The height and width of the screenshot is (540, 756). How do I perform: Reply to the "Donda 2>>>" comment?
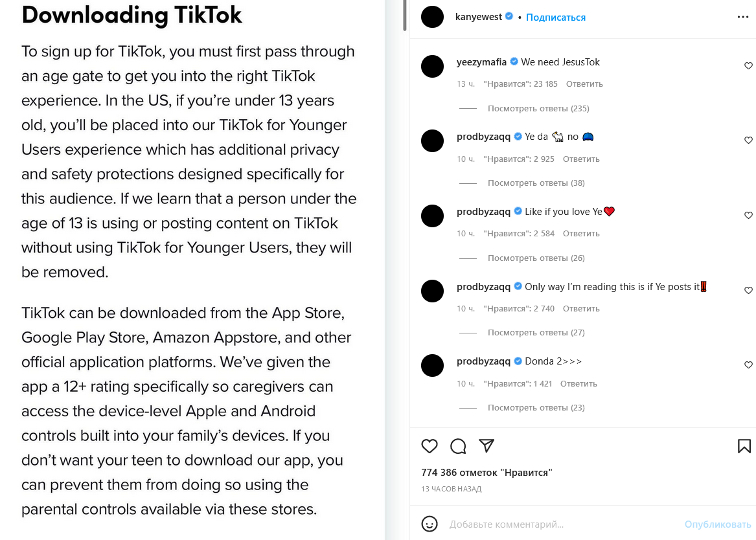tap(578, 384)
